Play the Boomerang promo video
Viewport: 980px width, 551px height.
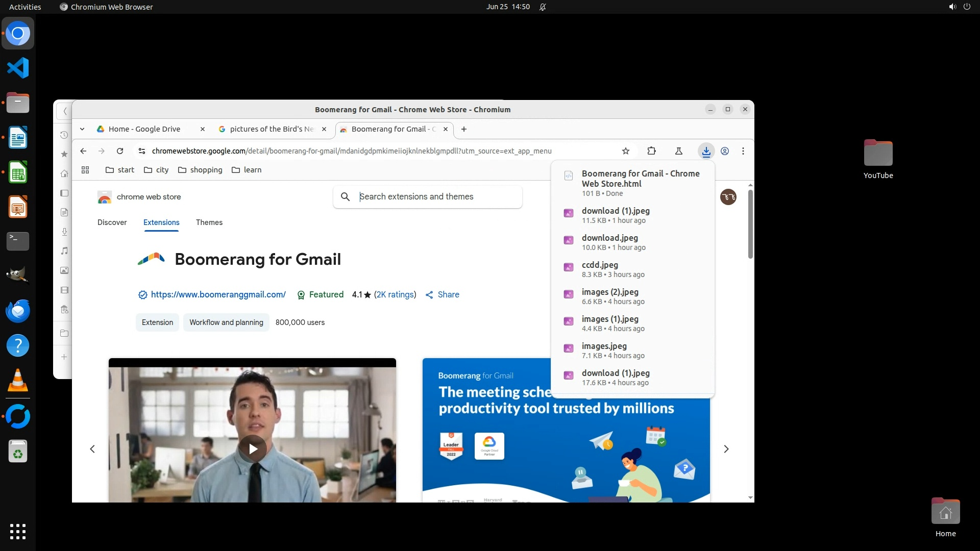[252, 448]
